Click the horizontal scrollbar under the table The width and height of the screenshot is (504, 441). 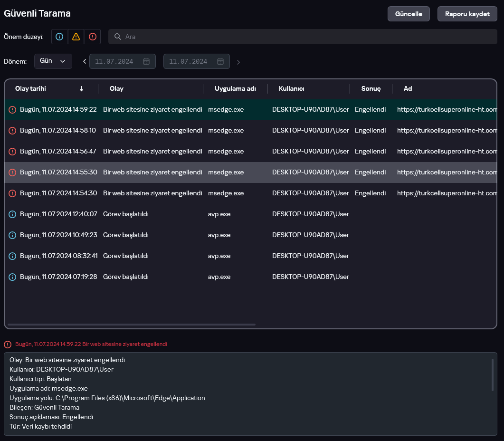[132, 325]
